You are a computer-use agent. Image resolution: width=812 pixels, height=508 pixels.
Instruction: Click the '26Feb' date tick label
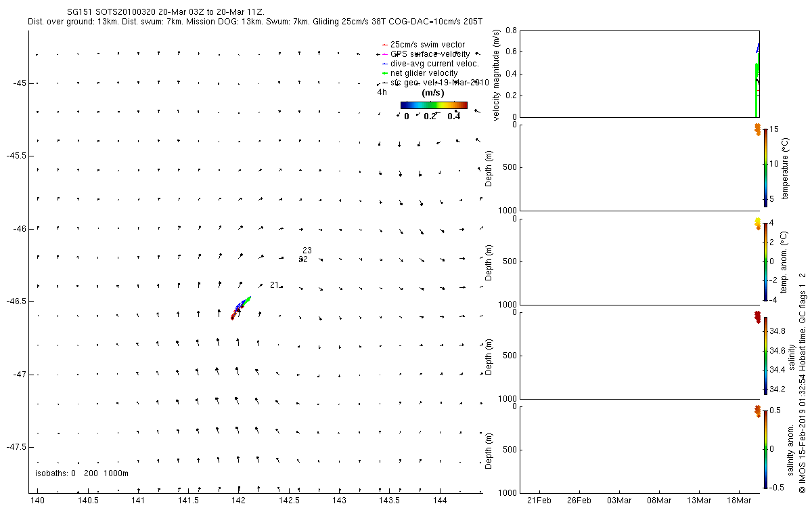(x=579, y=500)
